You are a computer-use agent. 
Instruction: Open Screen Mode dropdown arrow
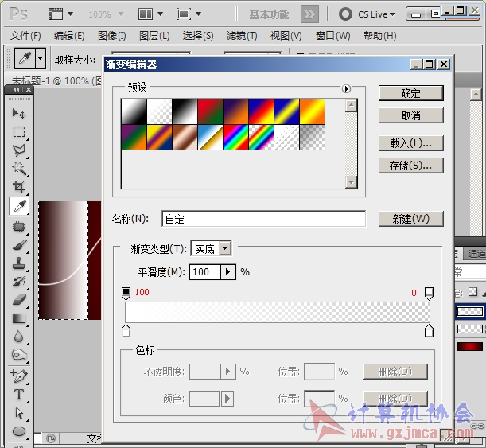pos(198,14)
